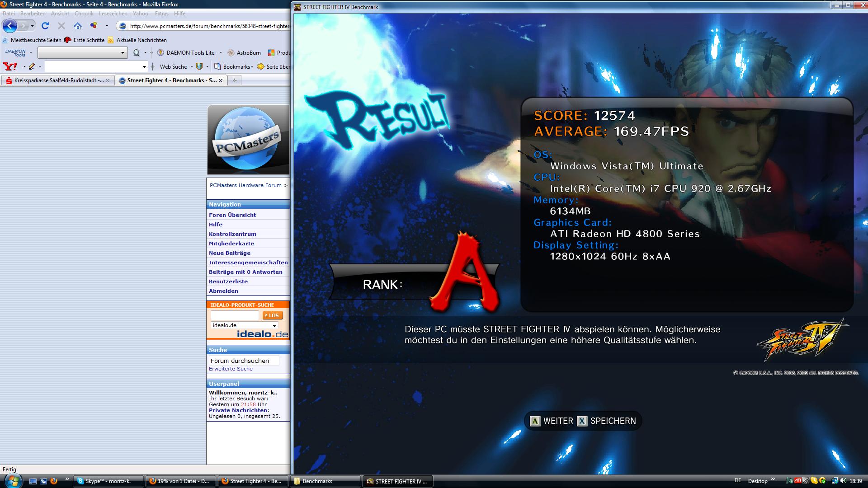
Task: Open the idealo.de shop selector dropdown
Action: (x=274, y=325)
